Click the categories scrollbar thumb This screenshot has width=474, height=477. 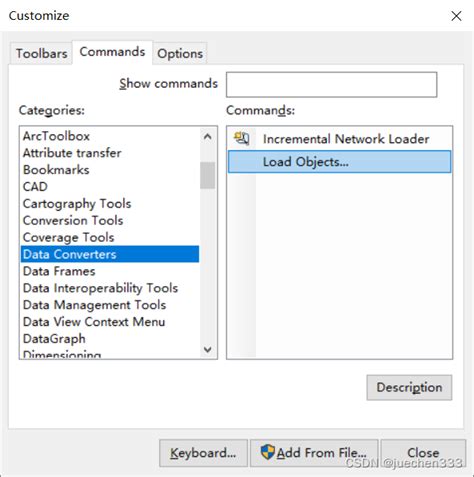(208, 175)
